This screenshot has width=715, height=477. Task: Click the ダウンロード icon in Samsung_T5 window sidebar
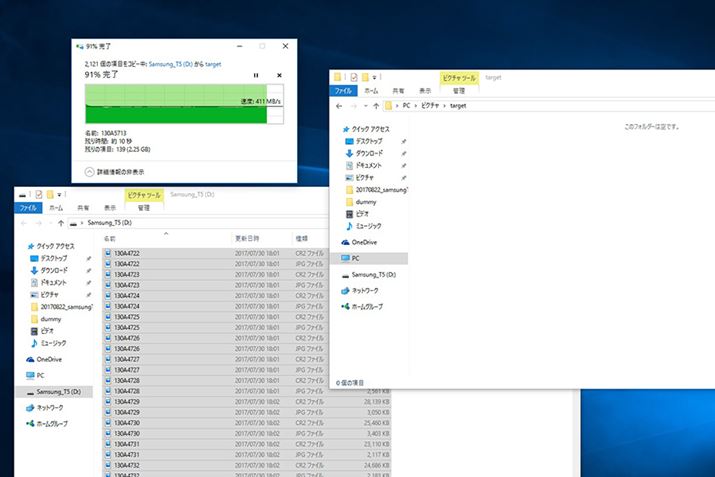pyautogui.click(x=34, y=270)
